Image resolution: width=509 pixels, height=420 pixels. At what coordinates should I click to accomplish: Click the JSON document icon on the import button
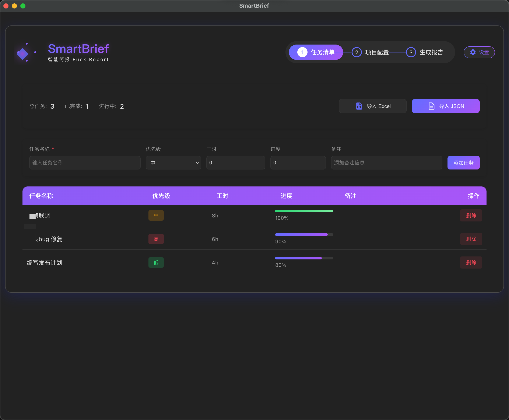[431, 106]
